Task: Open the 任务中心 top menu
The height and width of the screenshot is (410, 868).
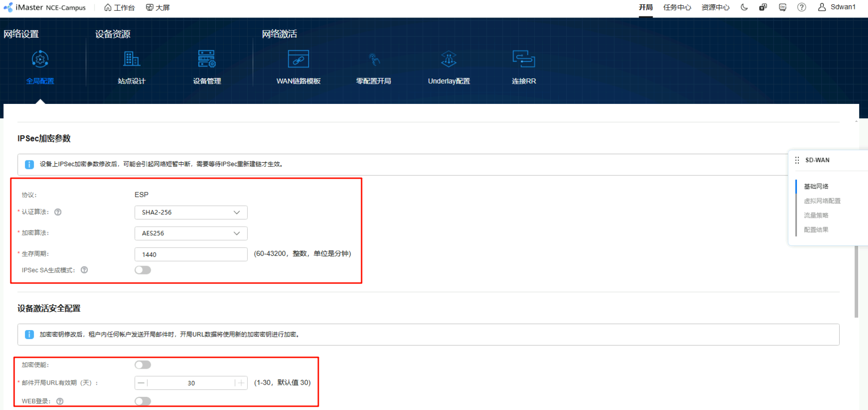Action: (x=677, y=8)
